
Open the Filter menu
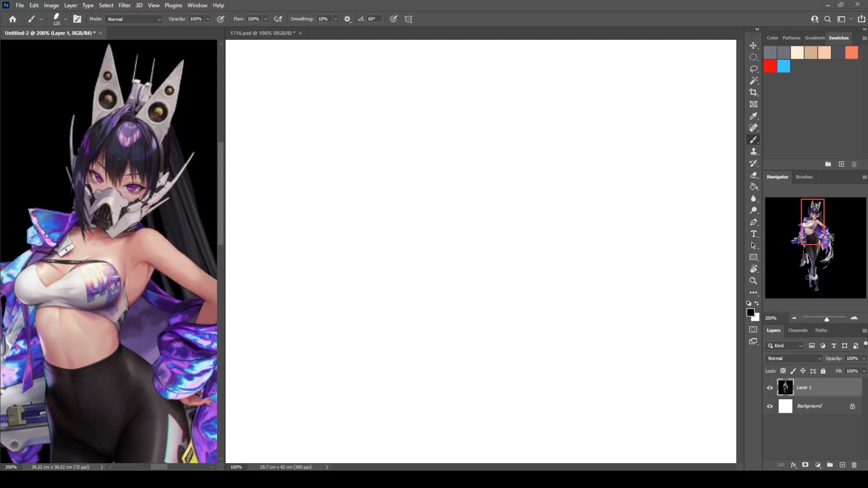click(124, 5)
